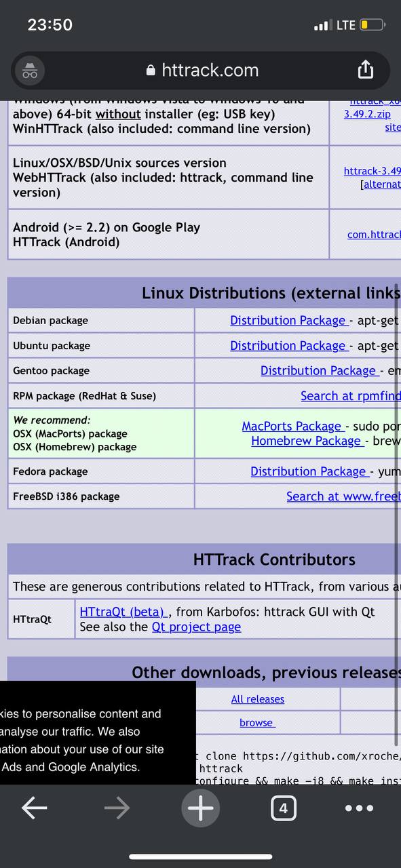
Task: Open the tab switcher showing 4
Action: (x=283, y=808)
